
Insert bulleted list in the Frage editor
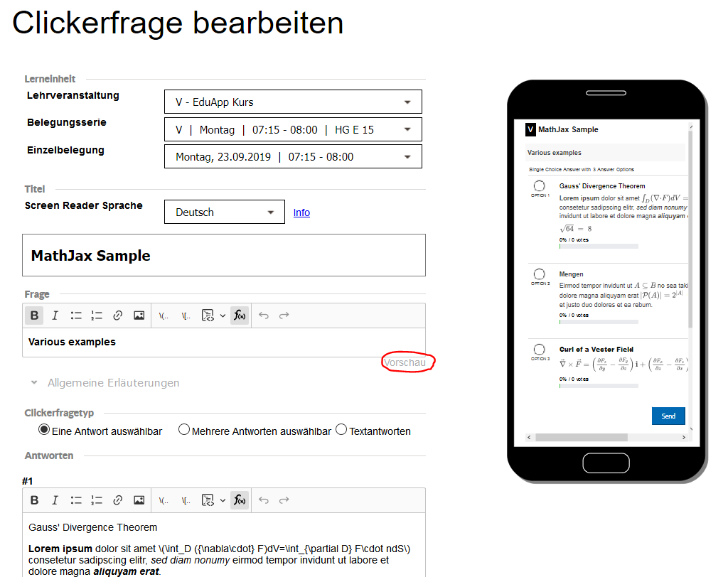75,316
